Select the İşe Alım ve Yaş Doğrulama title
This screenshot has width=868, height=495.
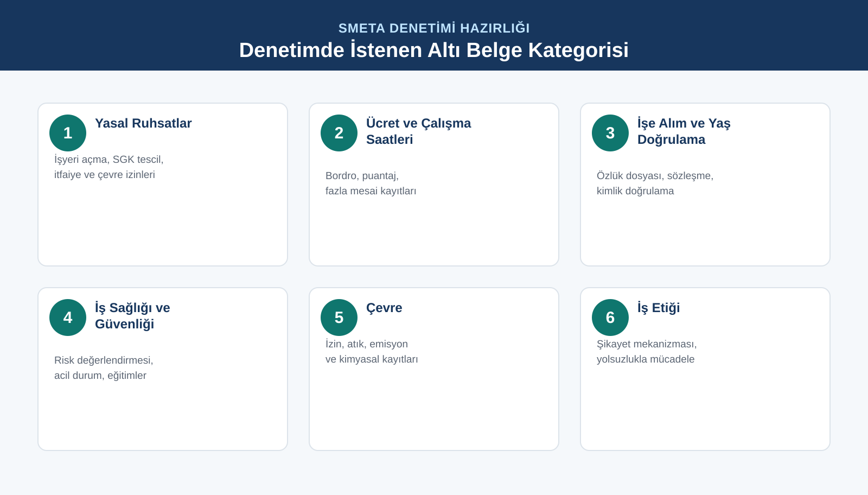click(684, 131)
